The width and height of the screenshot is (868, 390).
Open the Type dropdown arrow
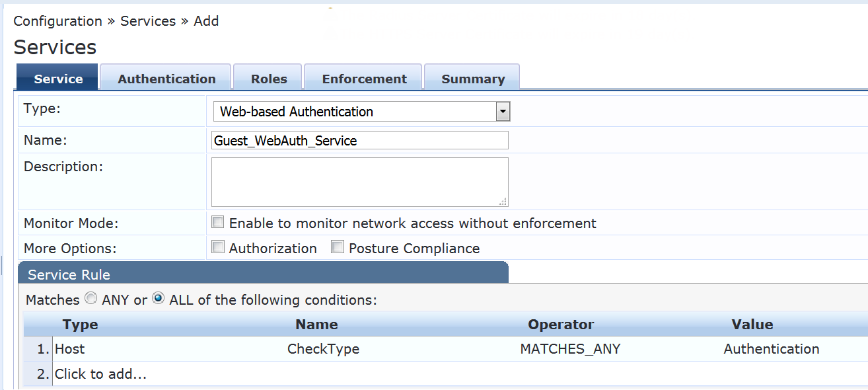(503, 112)
